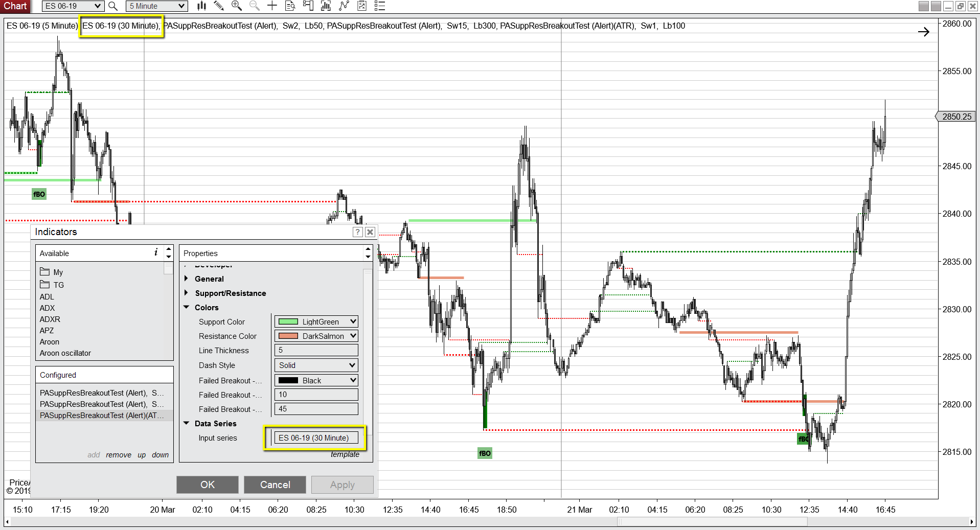
Task: Close the Indicators dialog
Action: point(370,232)
